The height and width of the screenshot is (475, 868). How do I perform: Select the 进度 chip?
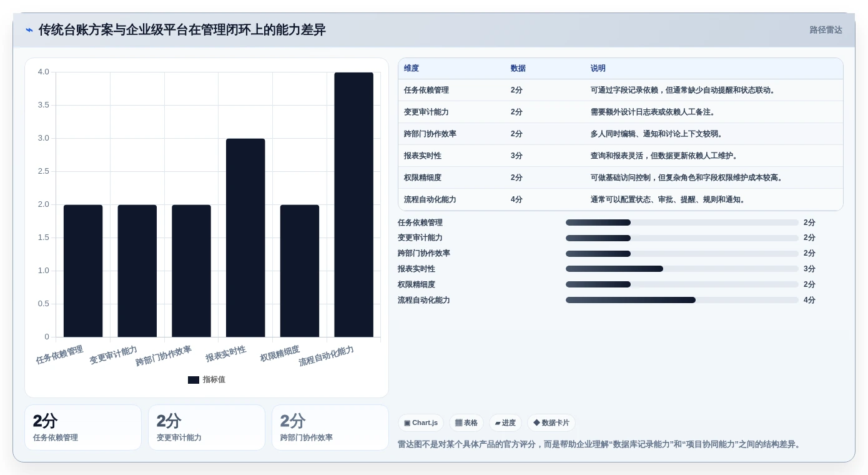tap(505, 423)
